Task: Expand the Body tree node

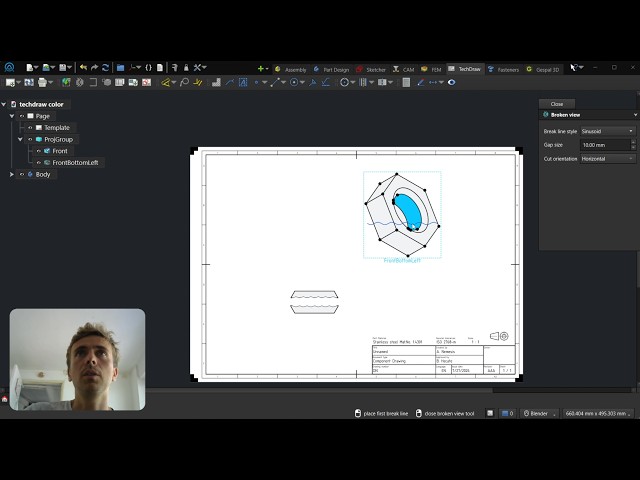Action: point(12,174)
